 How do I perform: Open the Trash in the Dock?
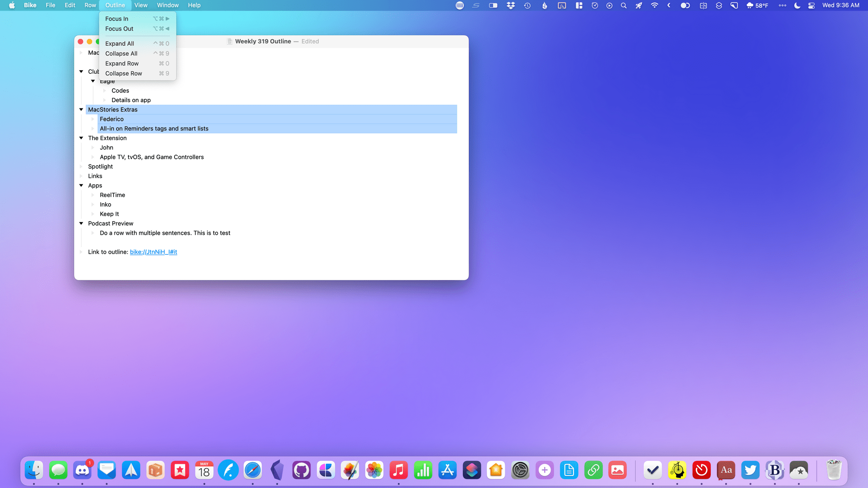834,470
